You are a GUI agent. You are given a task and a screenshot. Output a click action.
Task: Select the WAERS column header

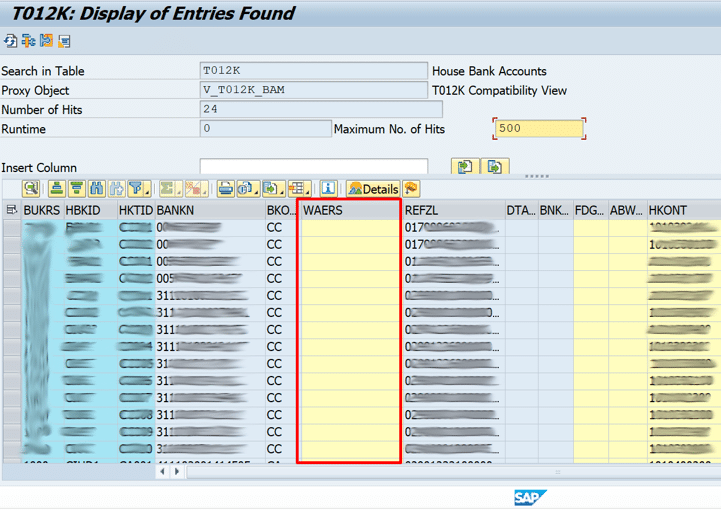(349, 211)
